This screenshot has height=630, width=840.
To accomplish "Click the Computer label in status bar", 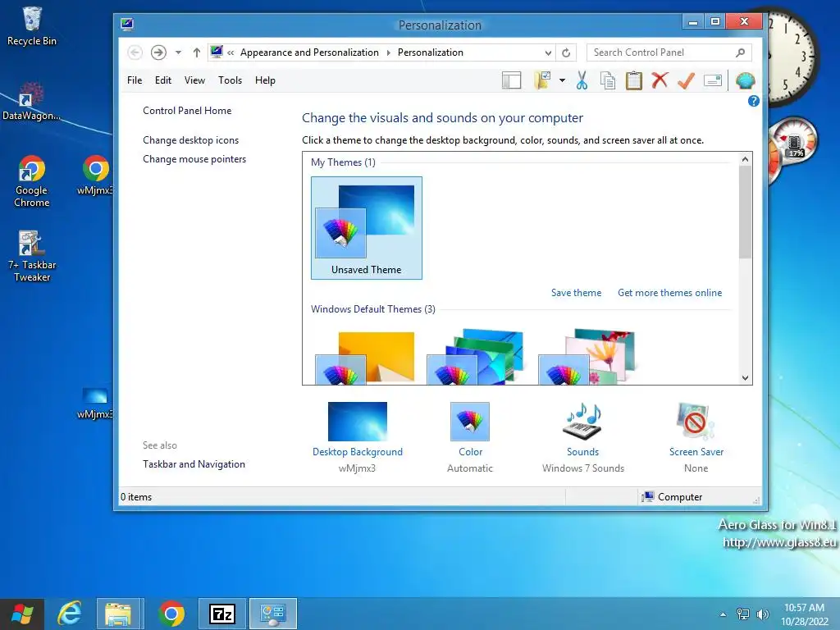I will [x=680, y=497].
